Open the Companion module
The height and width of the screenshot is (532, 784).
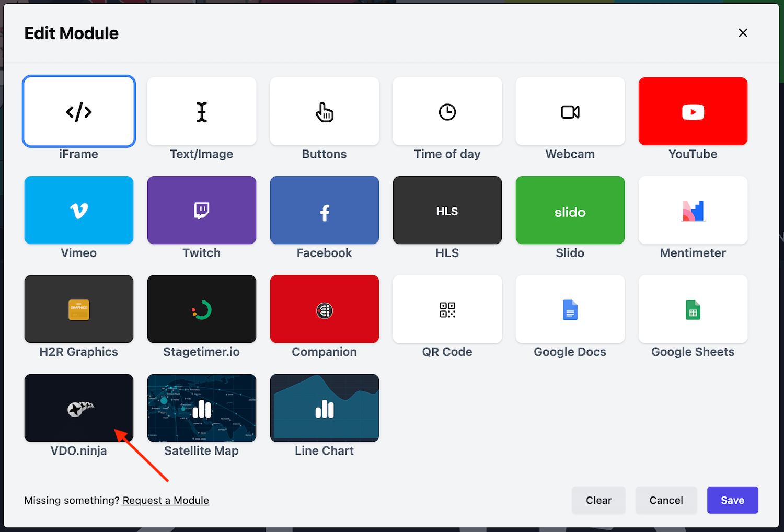[x=324, y=309]
